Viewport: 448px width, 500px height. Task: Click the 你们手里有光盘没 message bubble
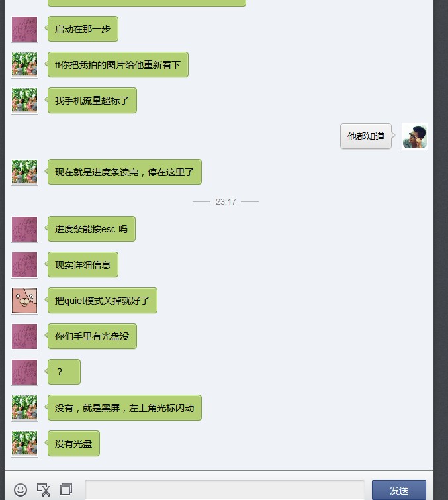click(x=92, y=336)
